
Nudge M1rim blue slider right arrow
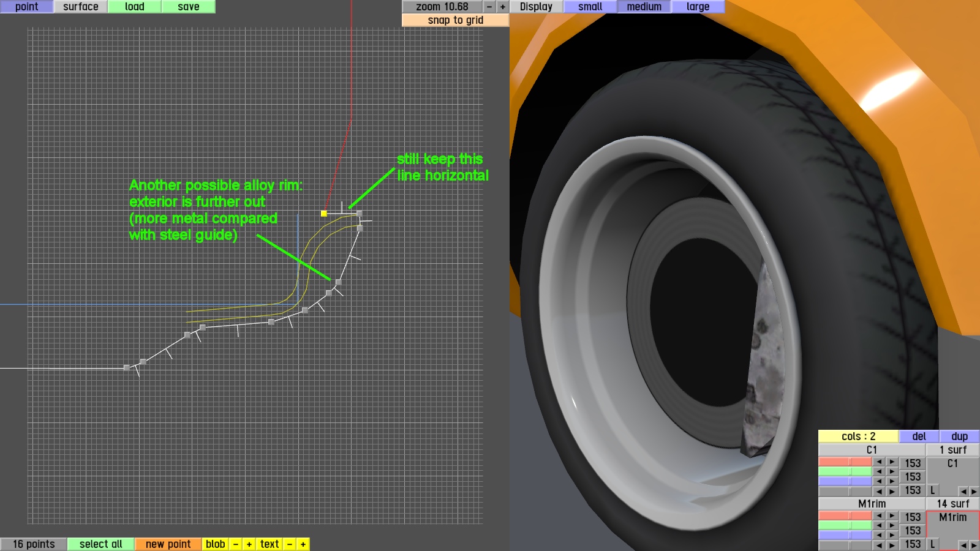[892, 535]
